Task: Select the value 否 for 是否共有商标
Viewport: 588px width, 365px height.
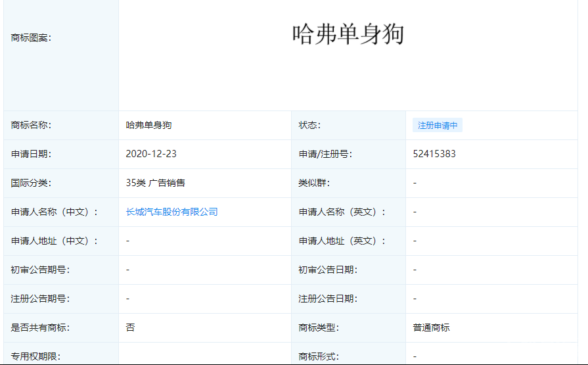Action: pos(130,328)
